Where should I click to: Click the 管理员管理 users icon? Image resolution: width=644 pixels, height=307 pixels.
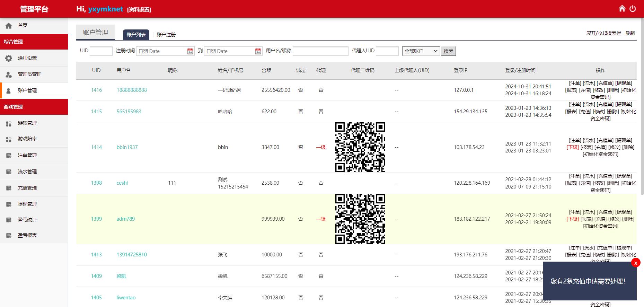click(9, 74)
